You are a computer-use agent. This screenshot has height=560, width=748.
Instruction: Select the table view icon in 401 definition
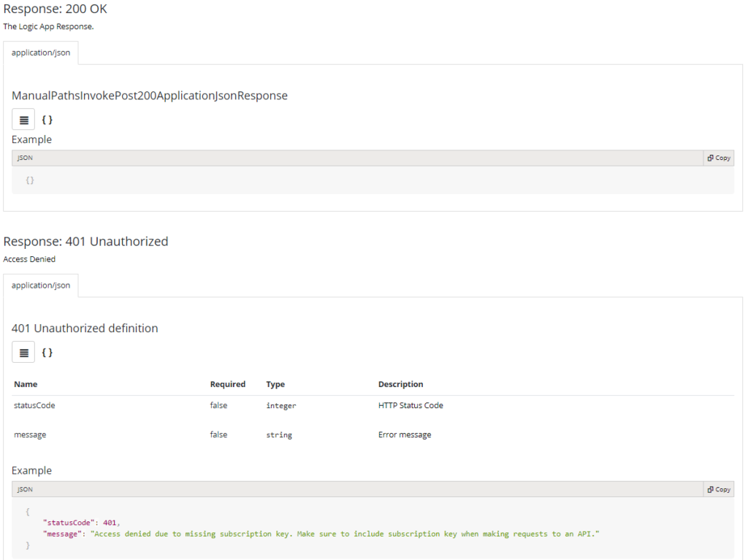tap(23, 352)
